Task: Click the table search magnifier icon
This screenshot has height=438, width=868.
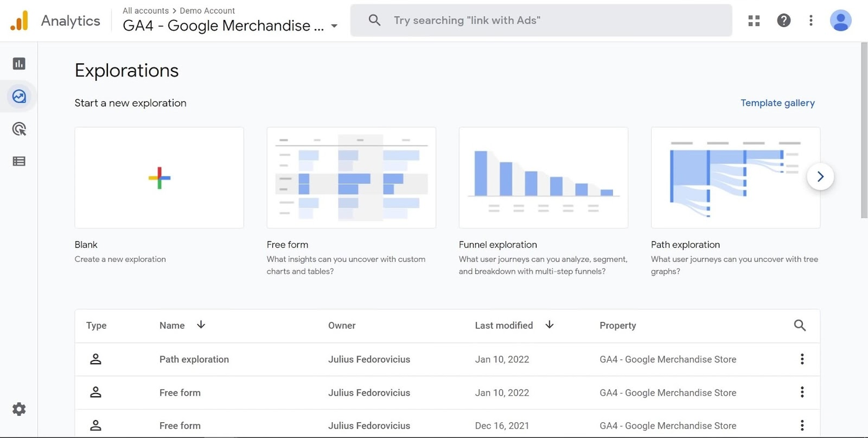Action: tap(800, 325)
